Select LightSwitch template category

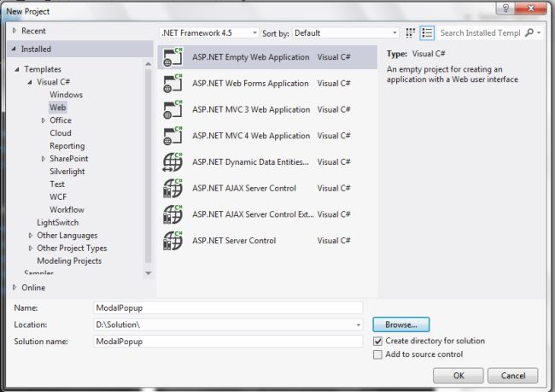(x=58, y=222)
